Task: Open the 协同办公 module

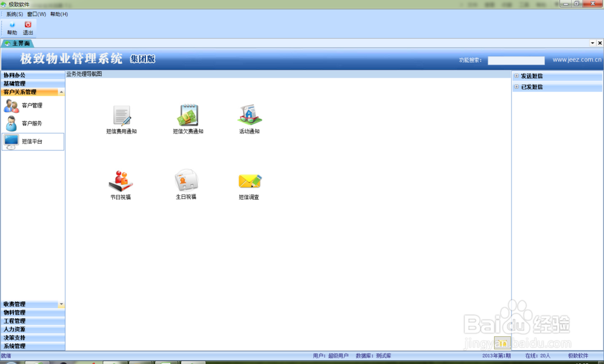Action: pyautogui.click(x=33, y=75)
